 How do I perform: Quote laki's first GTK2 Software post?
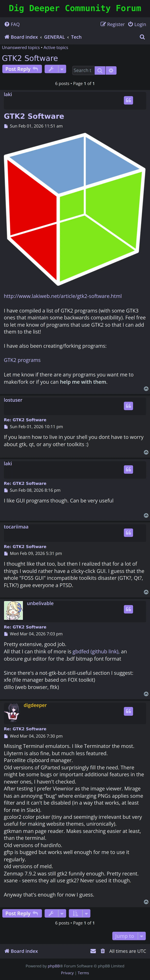128,100
